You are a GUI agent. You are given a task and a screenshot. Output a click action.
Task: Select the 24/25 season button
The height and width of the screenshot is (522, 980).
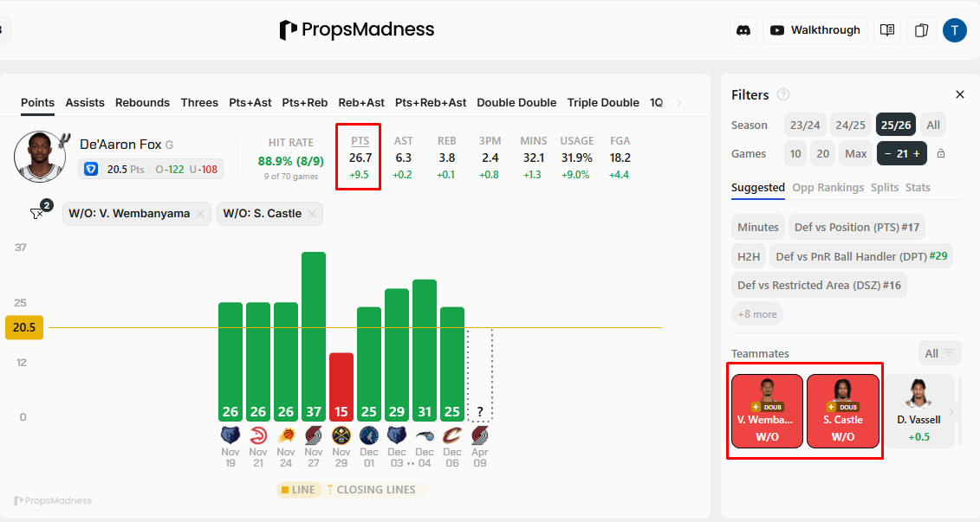tap(850, 126)
